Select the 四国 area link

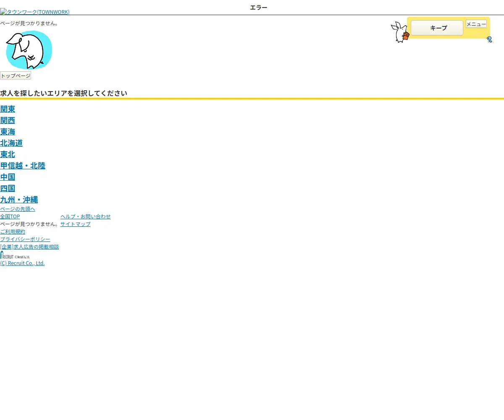click(x=8, y=189)
